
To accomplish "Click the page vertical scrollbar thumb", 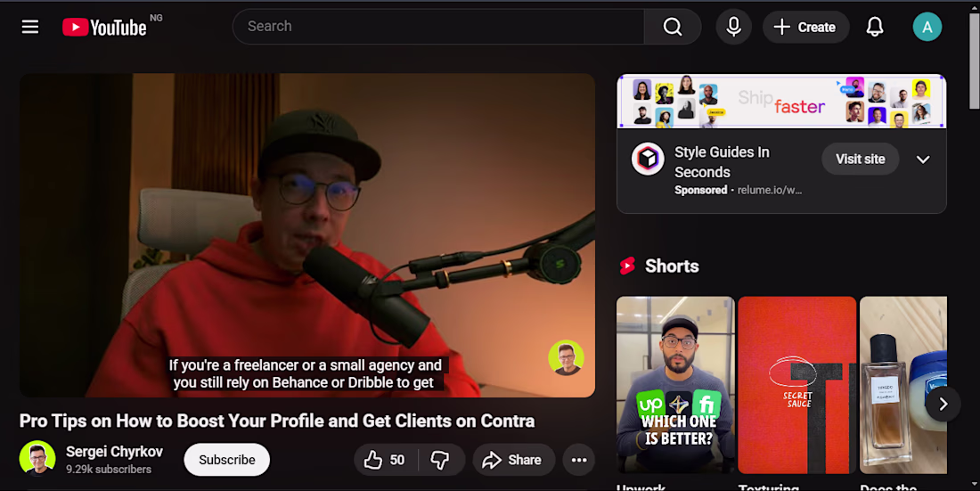I will click(x=975, y=61).
